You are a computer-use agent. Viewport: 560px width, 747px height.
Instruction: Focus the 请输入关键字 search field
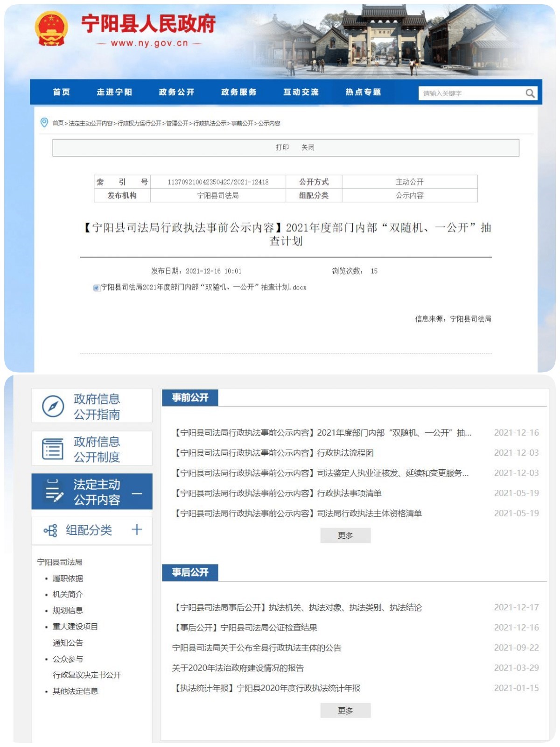(471, 93)
